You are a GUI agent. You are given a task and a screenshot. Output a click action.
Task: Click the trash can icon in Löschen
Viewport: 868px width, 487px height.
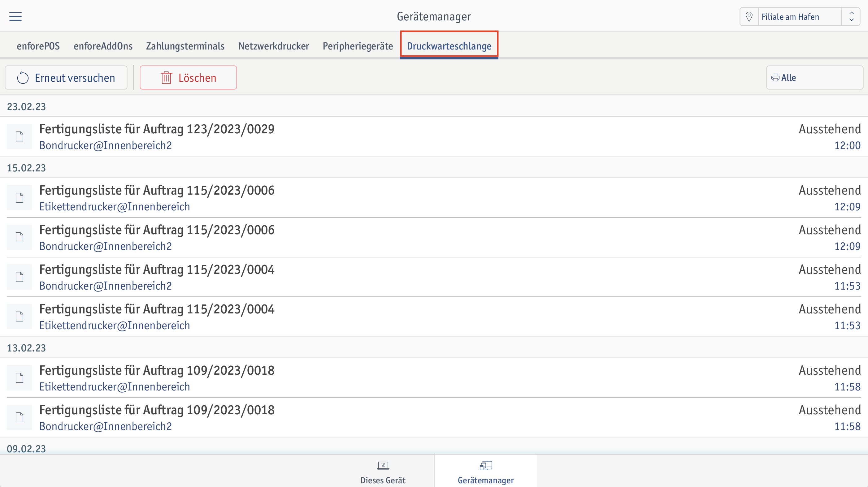coord(167,77)
